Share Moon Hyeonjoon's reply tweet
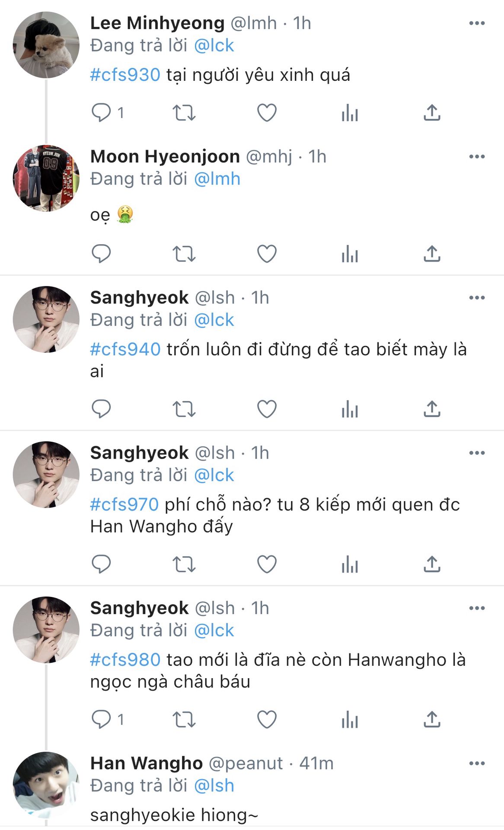Image resolution: width=504 pixels, height=830 pixels. pyautogui.click(x=432, y=254)
